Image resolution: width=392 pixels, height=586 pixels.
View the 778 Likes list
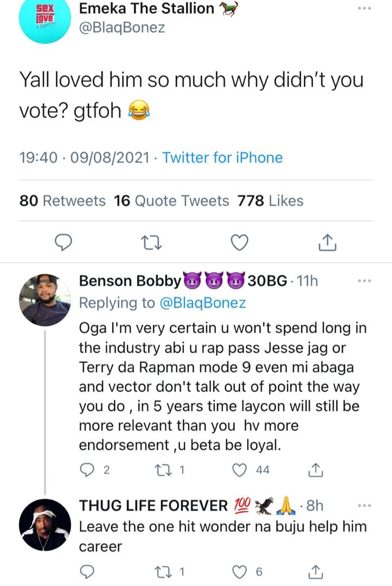pos(270,201)
